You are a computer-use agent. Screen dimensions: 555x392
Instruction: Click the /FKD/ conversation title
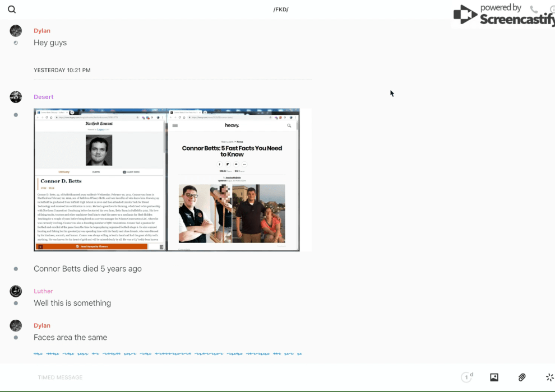281,10
